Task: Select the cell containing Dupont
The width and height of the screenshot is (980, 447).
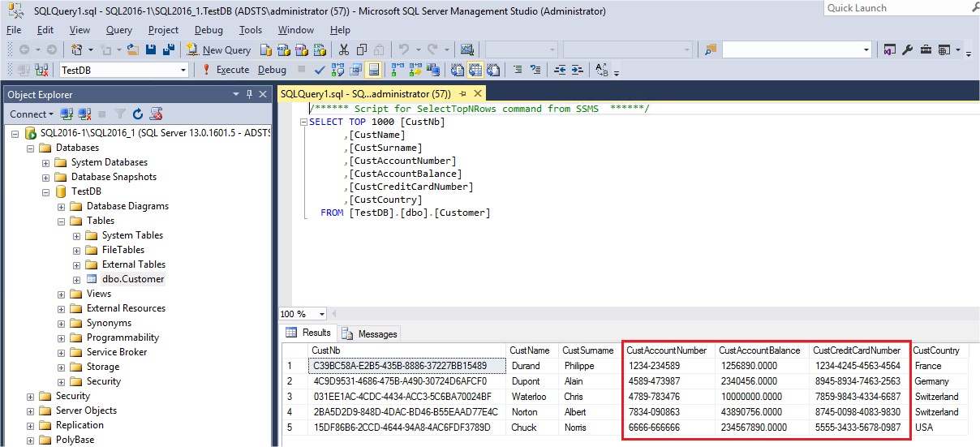Action: (533, 380)
